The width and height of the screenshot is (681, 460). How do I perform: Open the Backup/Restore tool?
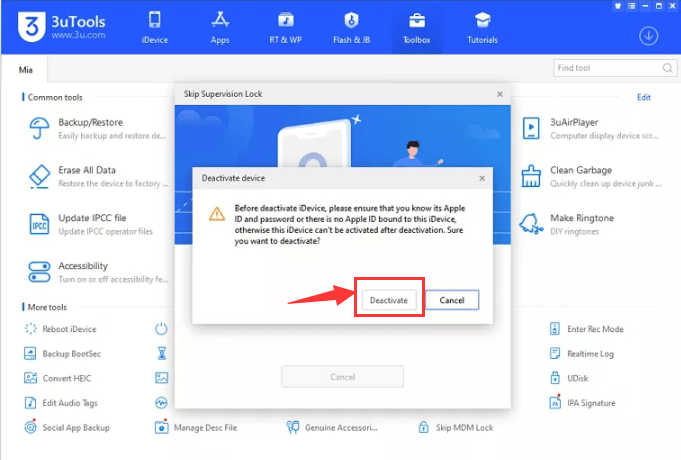pyautogui.click(x=97, y=129)
